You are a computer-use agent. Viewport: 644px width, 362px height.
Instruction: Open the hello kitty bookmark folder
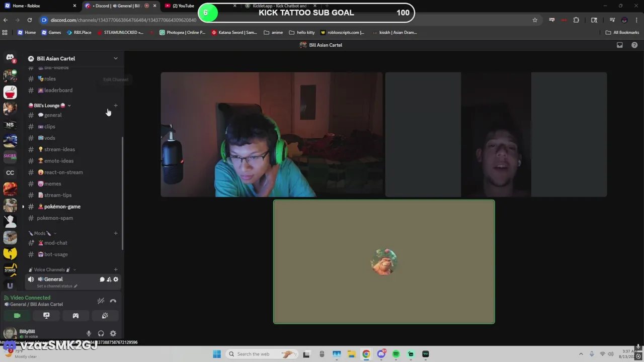[302, 32]
